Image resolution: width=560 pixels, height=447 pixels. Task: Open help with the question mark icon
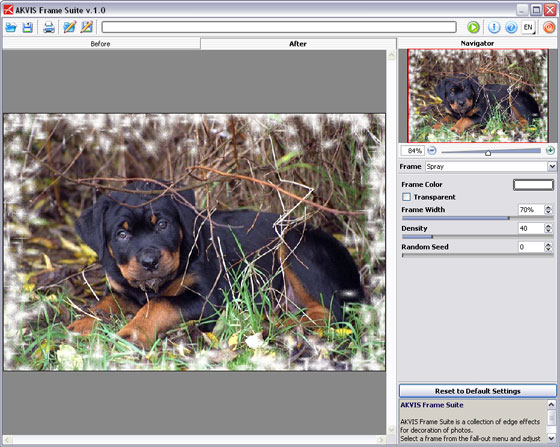511,27
